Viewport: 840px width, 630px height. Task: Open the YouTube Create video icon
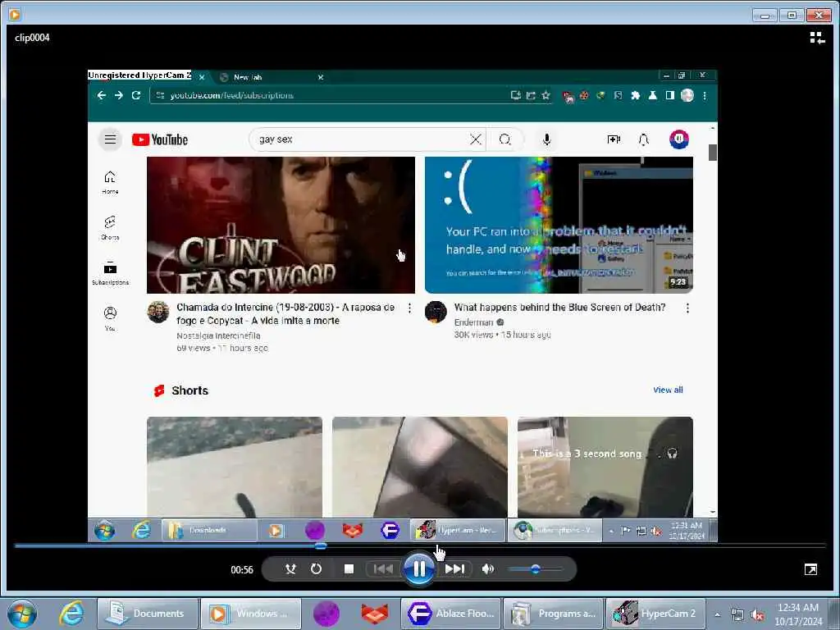(614, 139)
